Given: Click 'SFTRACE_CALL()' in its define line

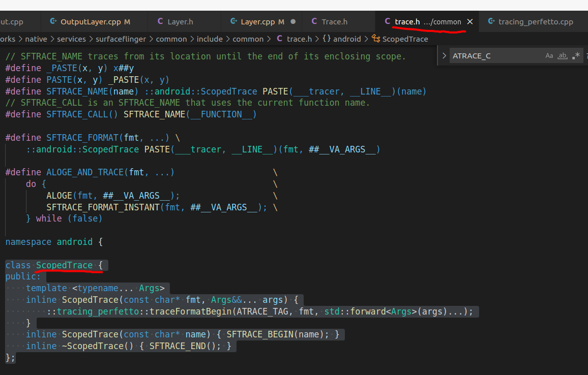Looking at the screenshot, I should (82, 114).
